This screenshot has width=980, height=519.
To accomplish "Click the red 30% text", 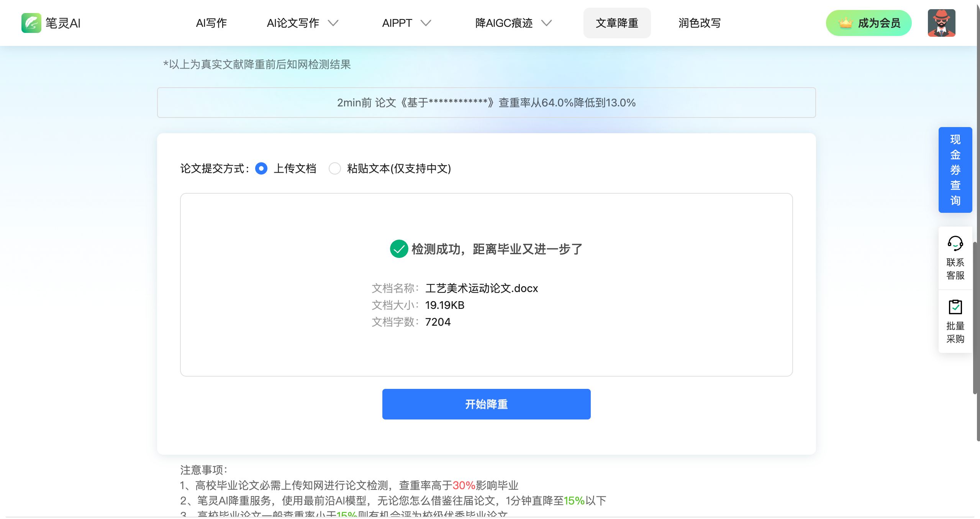I will coord(464,485).
